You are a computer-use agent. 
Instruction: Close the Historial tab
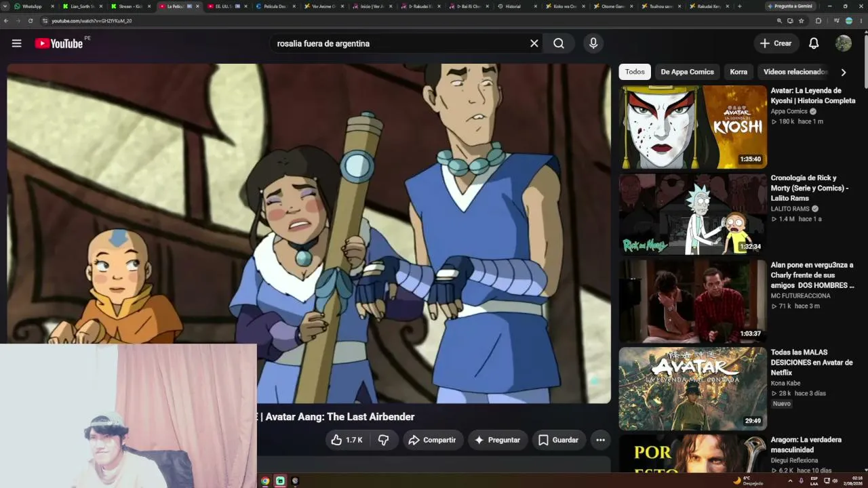click(x=536, y=6)
